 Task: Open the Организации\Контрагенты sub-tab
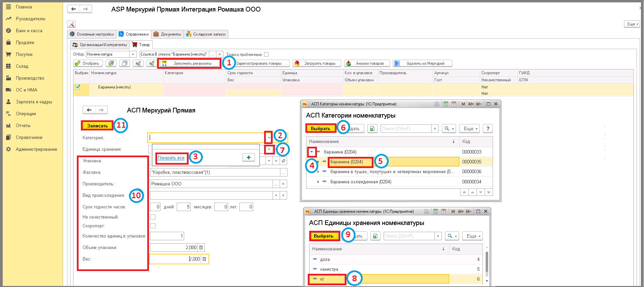(x=100, y=45)
